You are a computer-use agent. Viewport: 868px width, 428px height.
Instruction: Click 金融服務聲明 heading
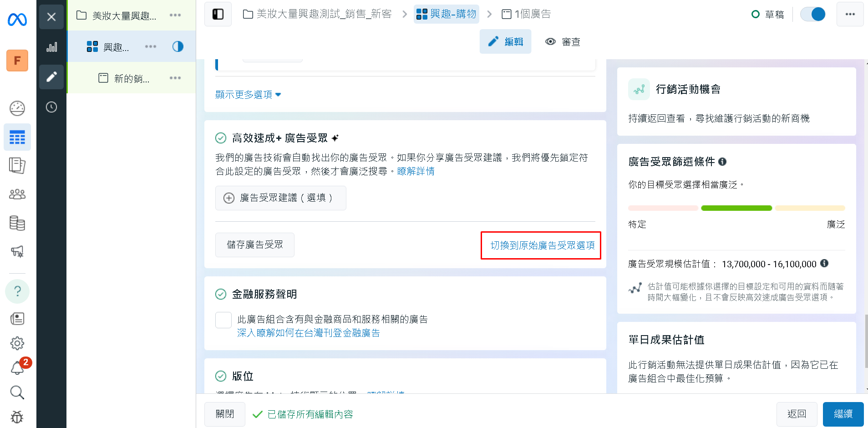pyautogui.click(x=264, y=294)
